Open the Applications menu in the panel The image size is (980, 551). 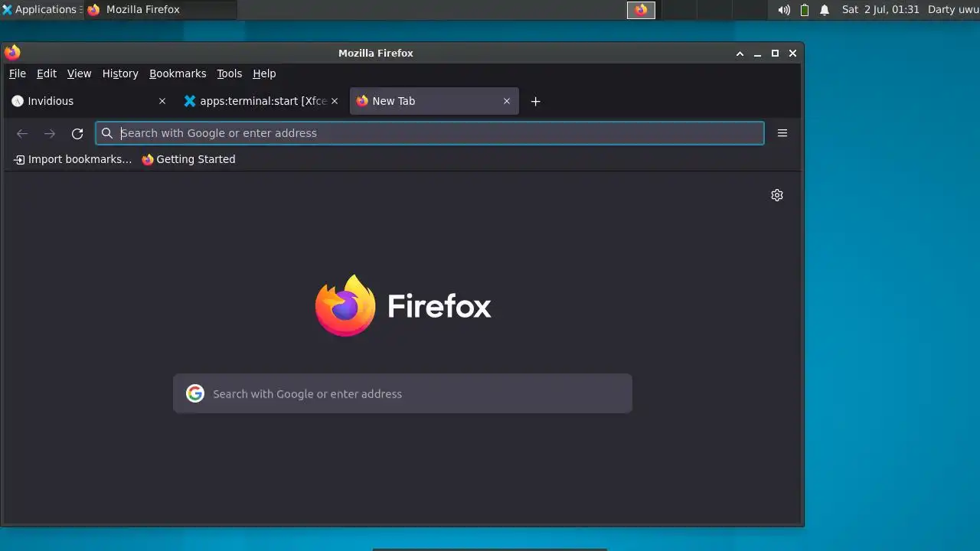40,10
